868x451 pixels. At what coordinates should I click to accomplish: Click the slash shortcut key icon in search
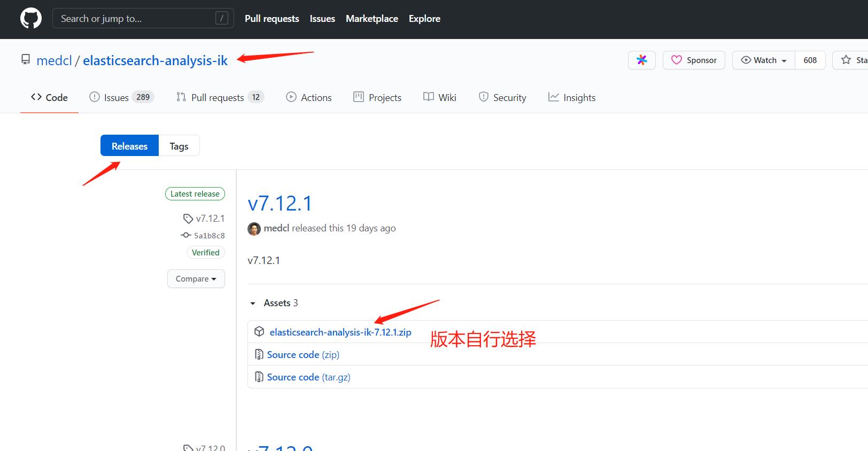tap(222, 19)
